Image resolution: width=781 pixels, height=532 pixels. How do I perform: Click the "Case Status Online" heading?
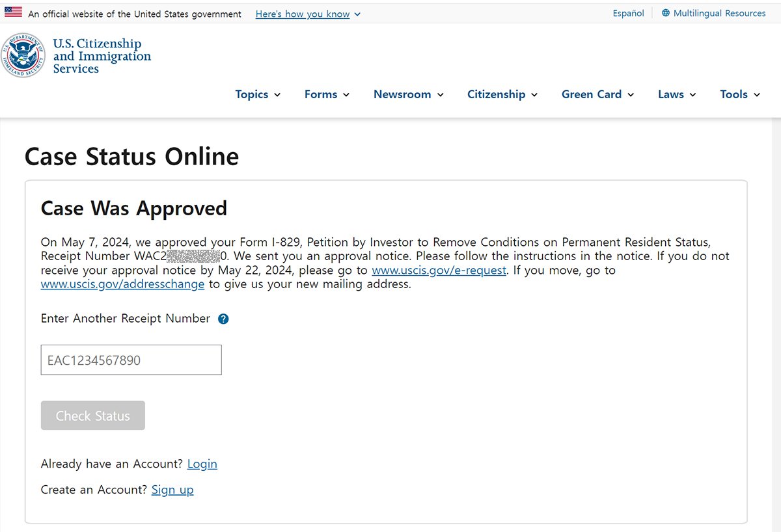(131, 157)
